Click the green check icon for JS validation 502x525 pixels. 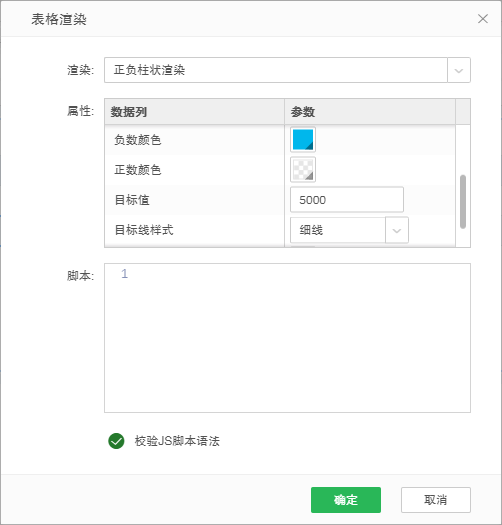[116, 441]
